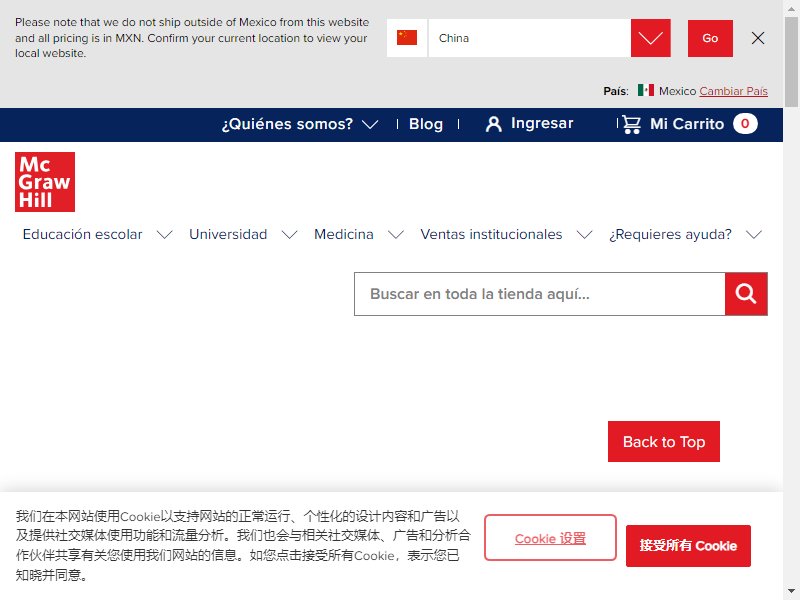The image size is (800, 600).
Task: Open the Ventas institucionales menu
Action: coord(491,234)
